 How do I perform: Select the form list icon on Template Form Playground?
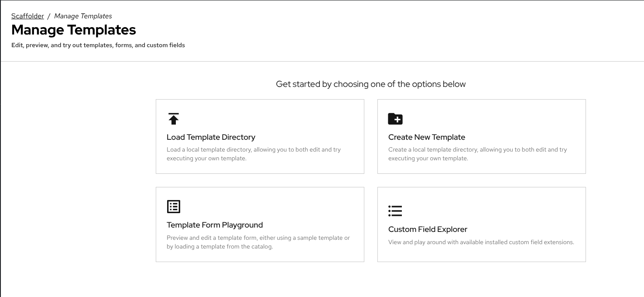coord(174,207)
